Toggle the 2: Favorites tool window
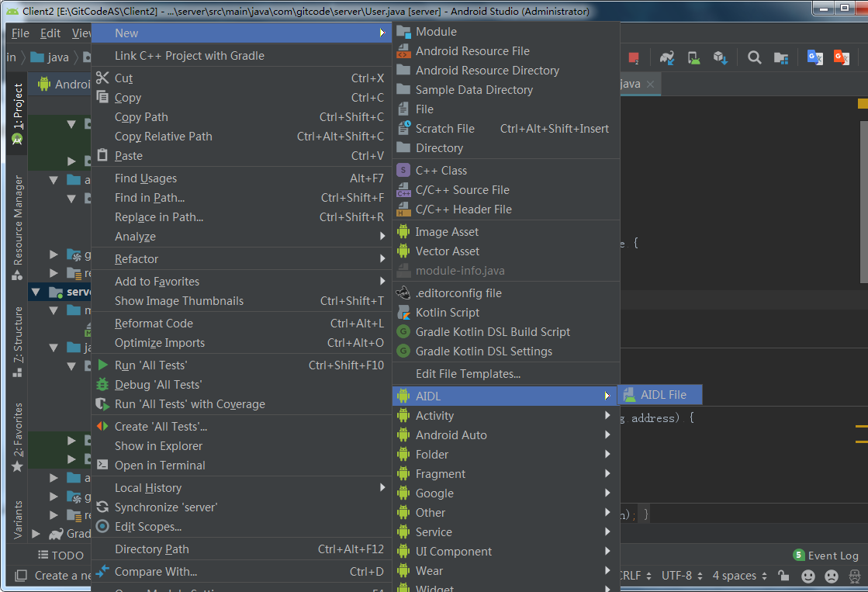 point(18,437)
